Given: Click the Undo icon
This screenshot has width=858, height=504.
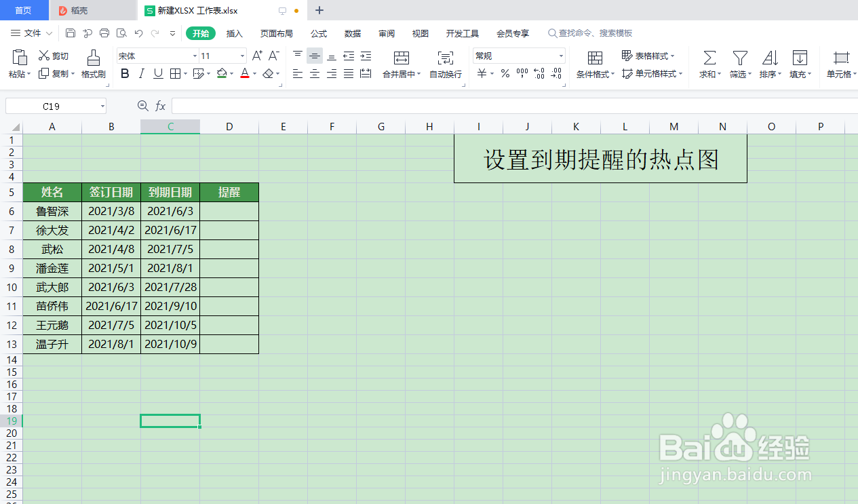Looking at the screenshot, I should [139, 33].
